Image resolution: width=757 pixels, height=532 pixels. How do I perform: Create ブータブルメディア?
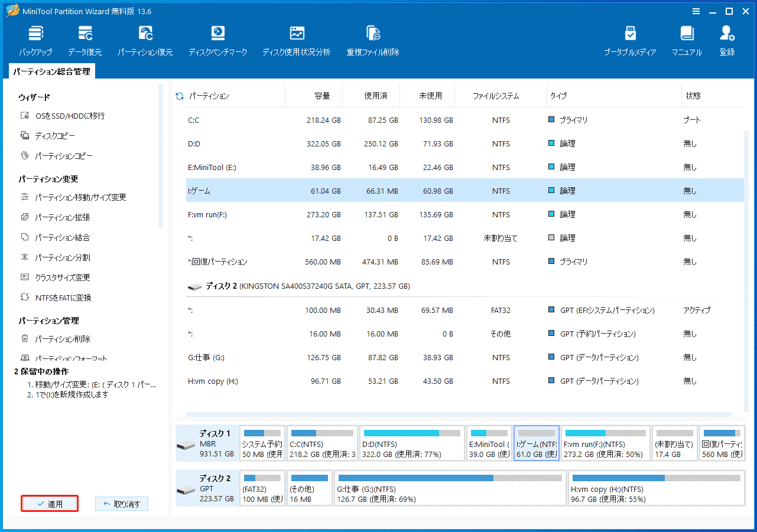point(630,41)
